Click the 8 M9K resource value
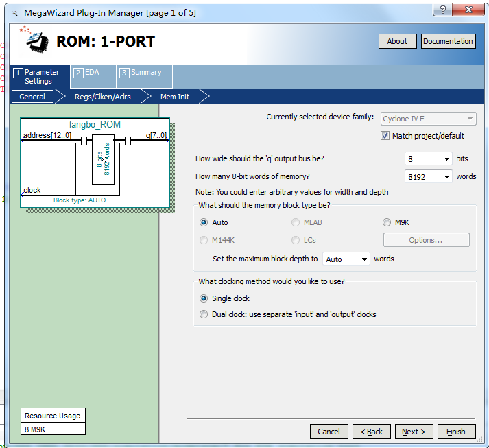The height and width of the screenshot is (448, 489). [35, 429]
